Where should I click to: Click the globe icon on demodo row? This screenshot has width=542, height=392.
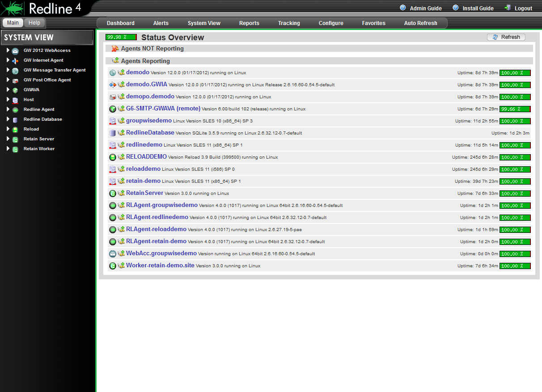113,72
